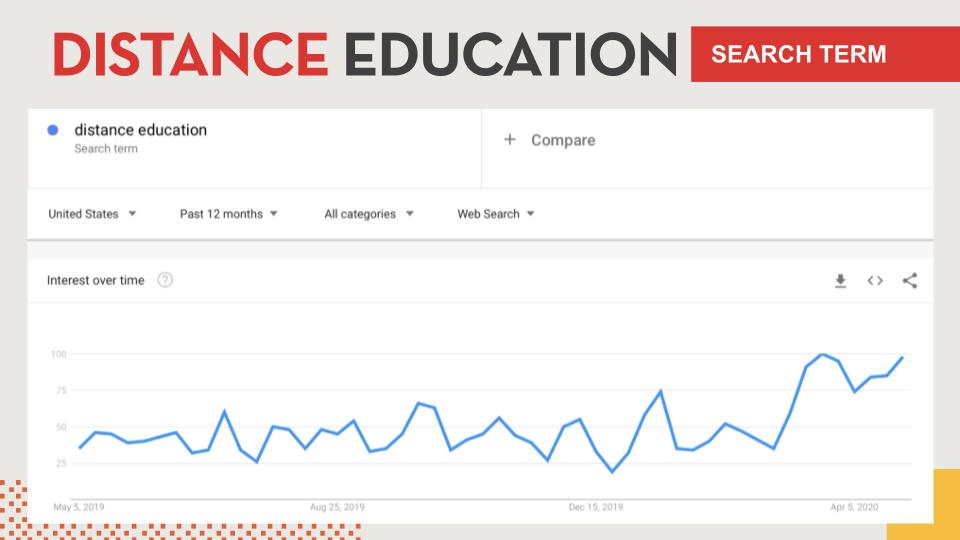Select the peak point at value 100
Viewport: 960px width, 540px height.
822,354
